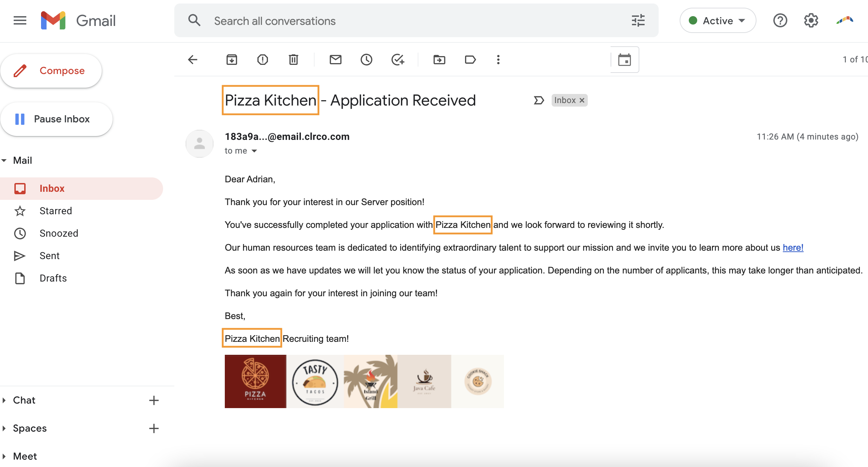Delete the email with the trash icon
The width and height of the screenshot is (868, 467).
pyautogui.click(x=294, y=60)
